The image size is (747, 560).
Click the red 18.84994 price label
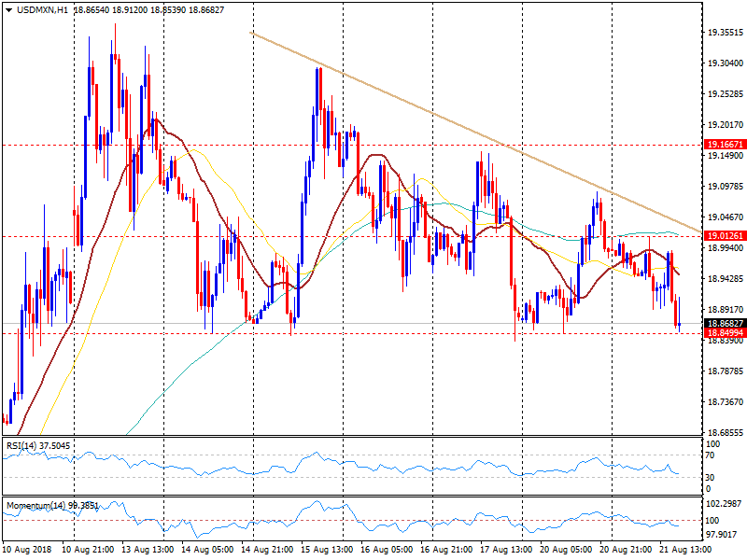(725, 333)
